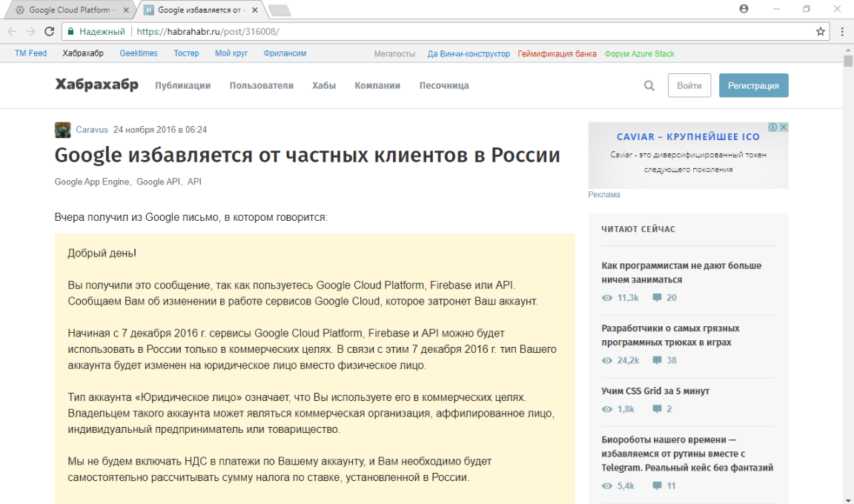Viewport: 854px width, 504px height.
Task: Click the browser forward arrow
Action: tap(30, 32)
